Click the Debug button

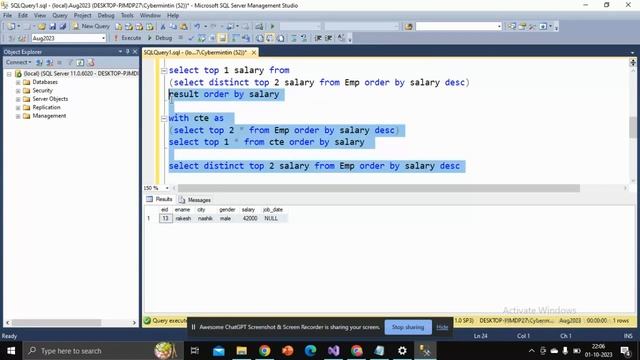coord(160,38)
